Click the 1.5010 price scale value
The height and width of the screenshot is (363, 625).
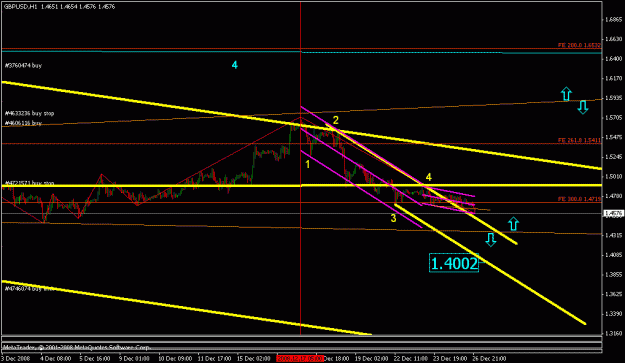(x=614, y=177)
